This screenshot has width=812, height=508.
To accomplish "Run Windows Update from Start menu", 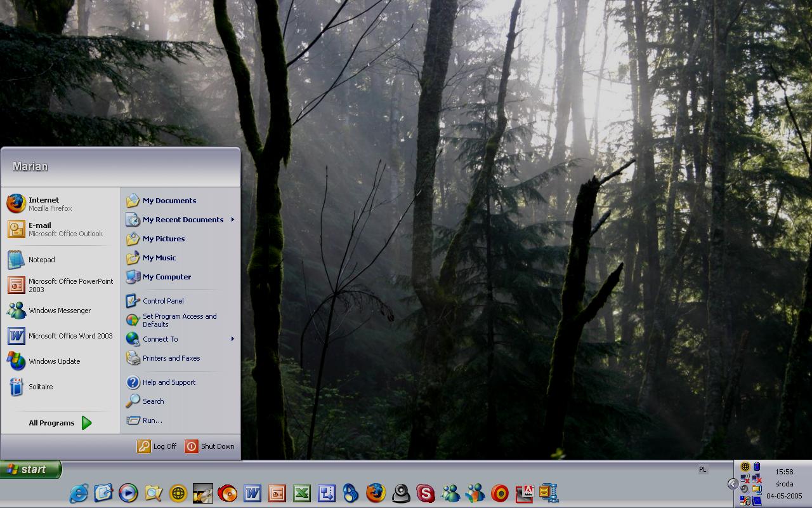I will click(x=61, y=361).
